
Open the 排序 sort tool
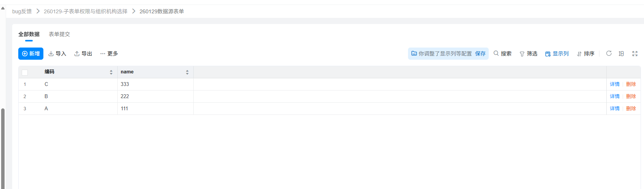(585, 54)
